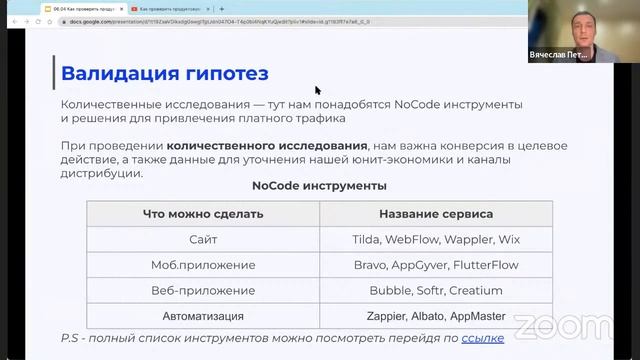Open the browser home page icon

(50, 22)
